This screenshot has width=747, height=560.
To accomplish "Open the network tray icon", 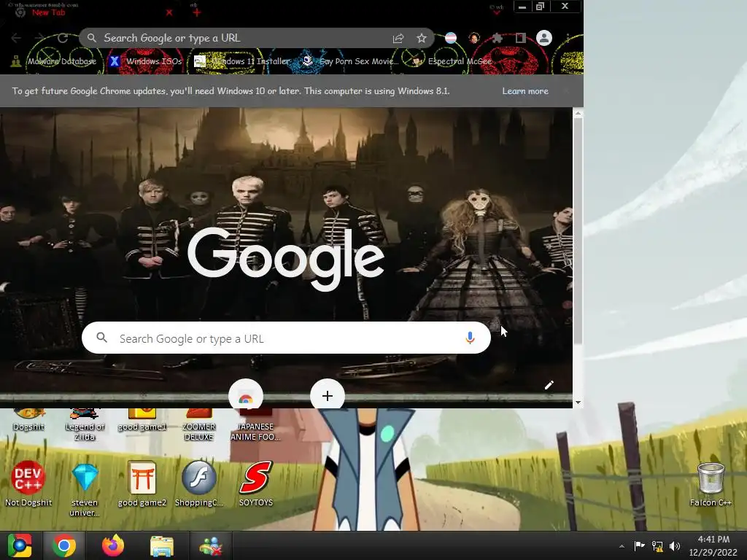I will (657, 546).
